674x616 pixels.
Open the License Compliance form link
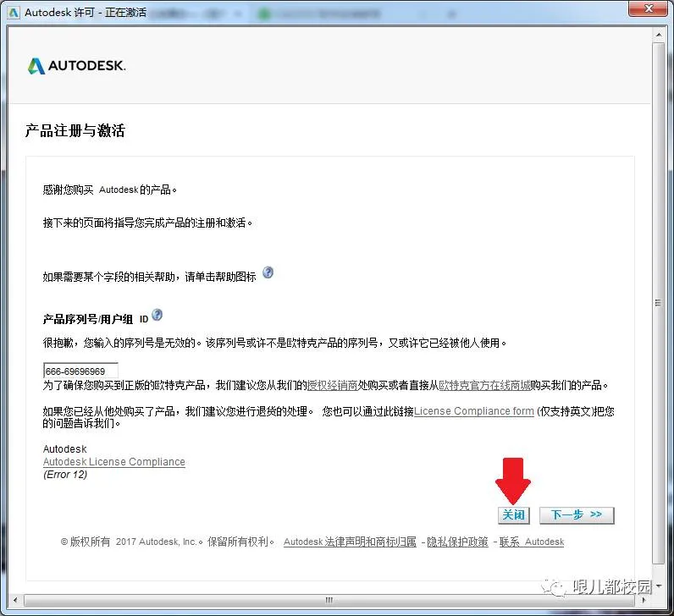pos(473,411)
